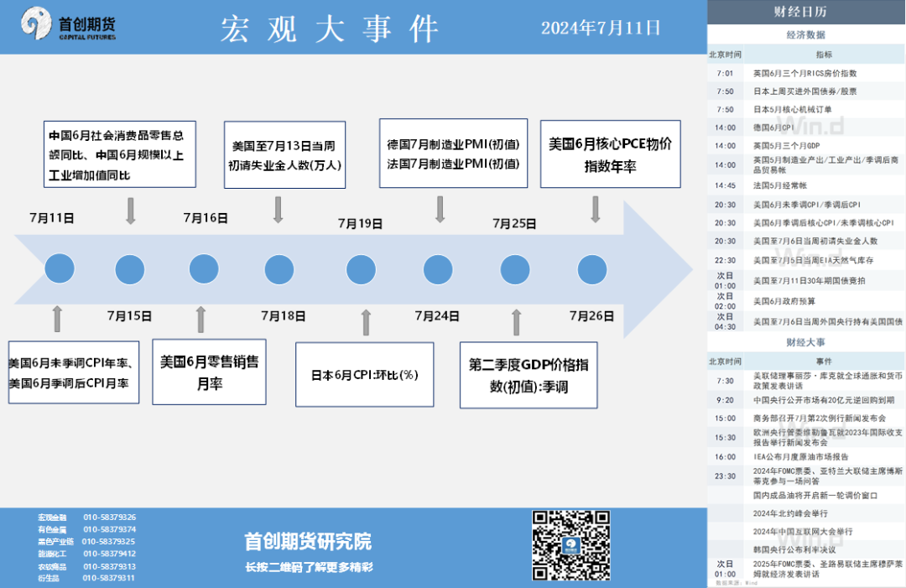Select the 2024年北约峰会举行 row
The width and height of the screenshot is (906, 588).
806,513
